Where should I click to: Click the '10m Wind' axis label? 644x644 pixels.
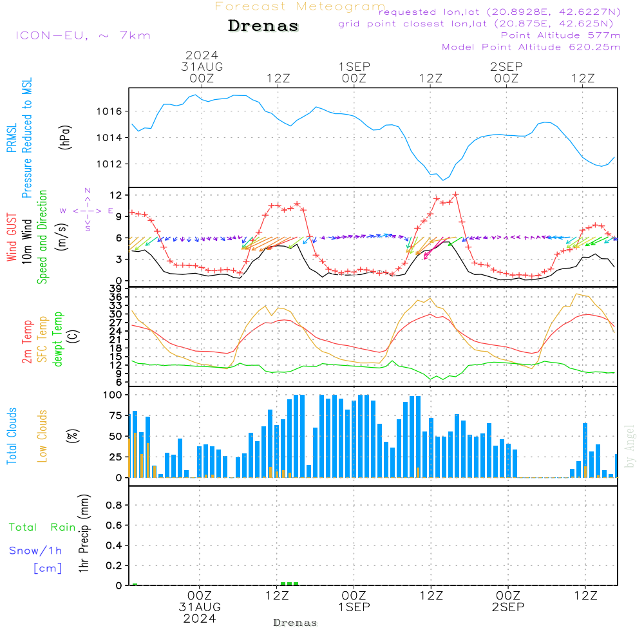point(26,241)
